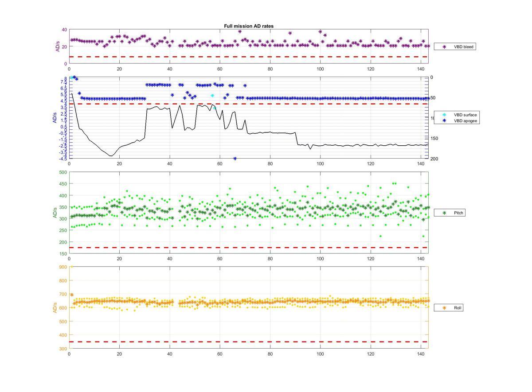This screenshot has width=532, height=392.
Task: Select the 'VBD surface' legend label
Action: click(x=465, y=115)
